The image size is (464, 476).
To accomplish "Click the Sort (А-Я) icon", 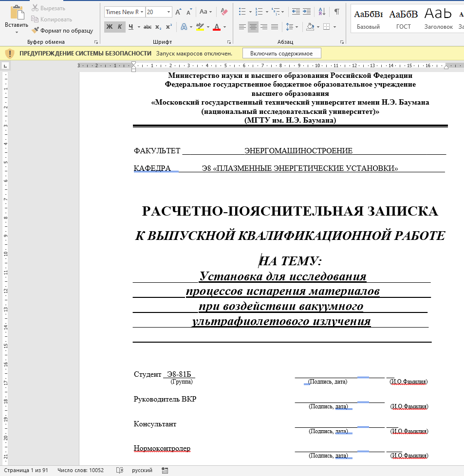I will [322, 12].
